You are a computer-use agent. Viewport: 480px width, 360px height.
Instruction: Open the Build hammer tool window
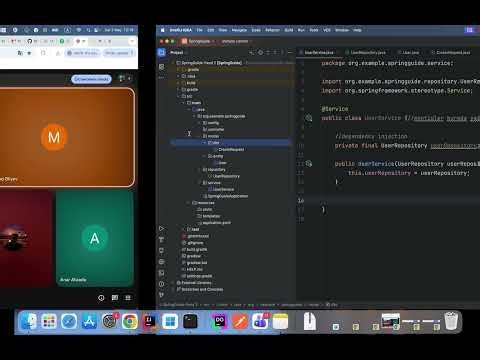click(161, 240)
